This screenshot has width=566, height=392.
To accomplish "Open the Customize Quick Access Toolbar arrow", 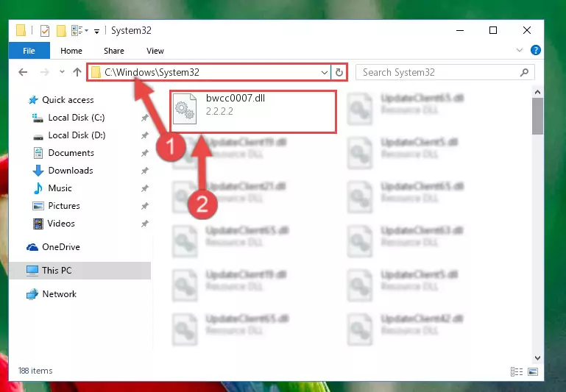I will [x=96, y=32].
